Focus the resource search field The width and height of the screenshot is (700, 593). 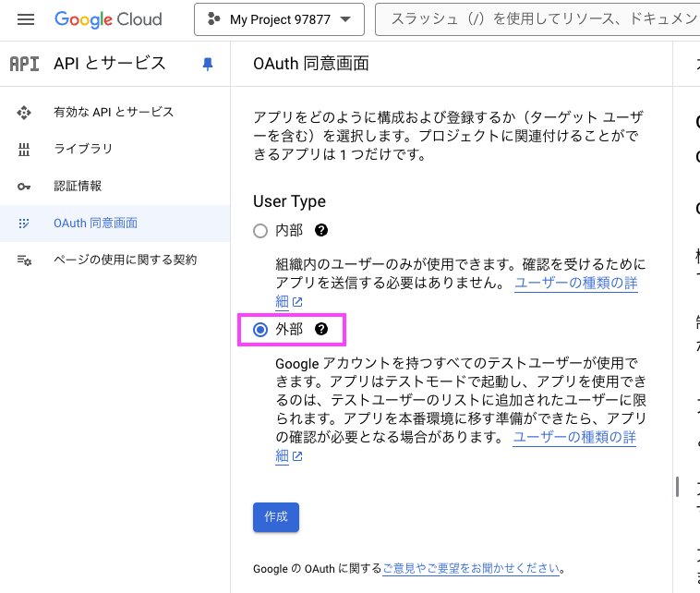click(537, 19)
